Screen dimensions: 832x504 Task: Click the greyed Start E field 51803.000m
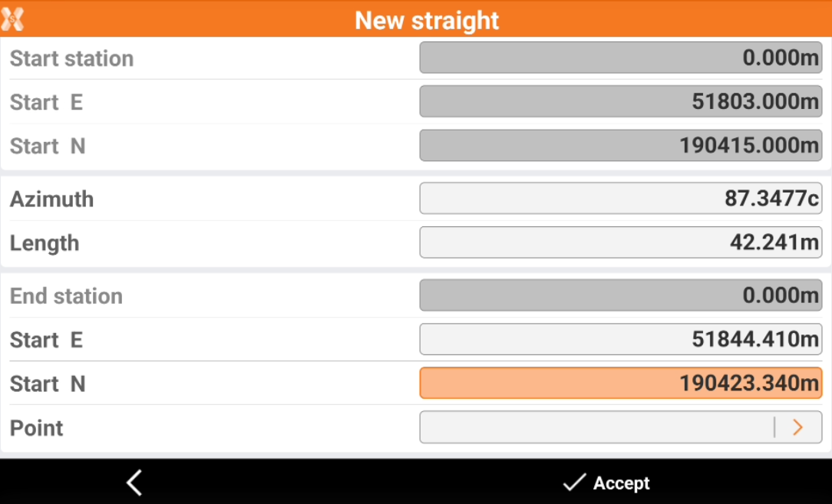click(x=620, y=102)
